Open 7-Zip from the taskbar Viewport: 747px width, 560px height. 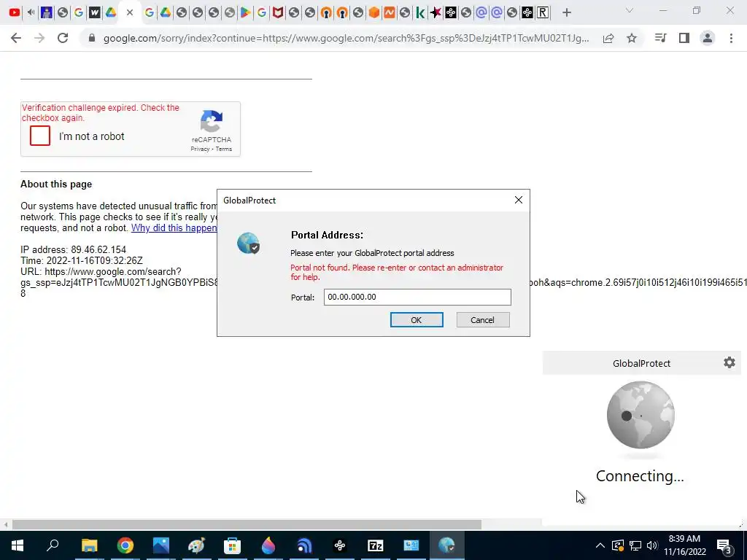376,545
